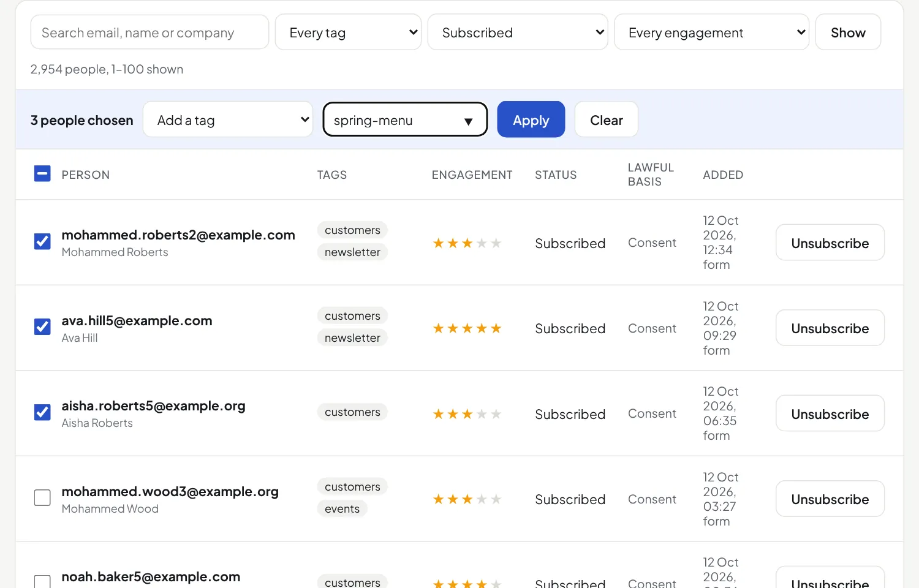Select noah.baker5@example.com row checkbox
The height and width of the screenshot is (588, 919).
coord(42,582)
